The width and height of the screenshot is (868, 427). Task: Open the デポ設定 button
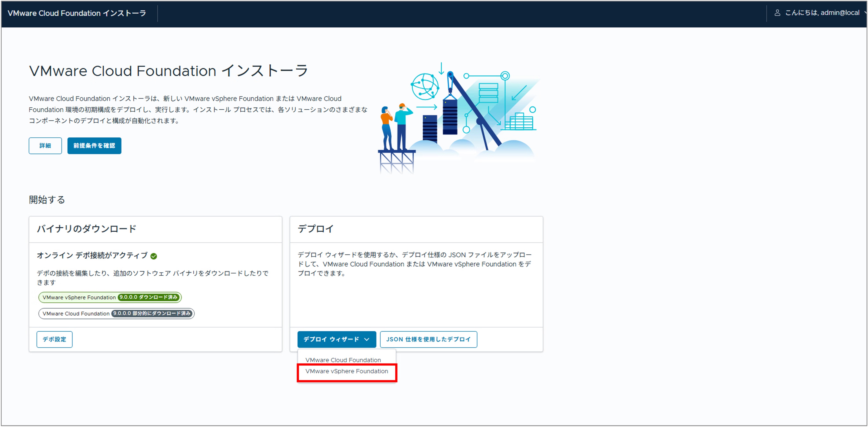pos(54,339)
